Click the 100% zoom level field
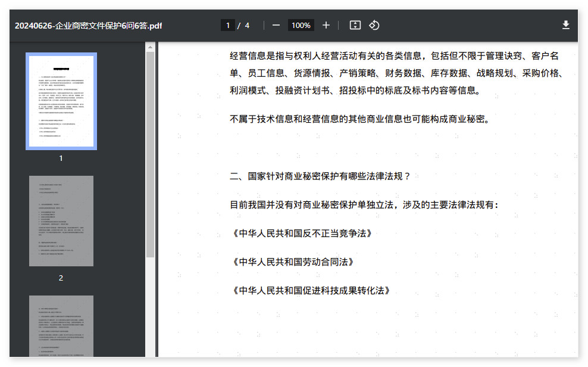588x367 pixels. [301, 26]
